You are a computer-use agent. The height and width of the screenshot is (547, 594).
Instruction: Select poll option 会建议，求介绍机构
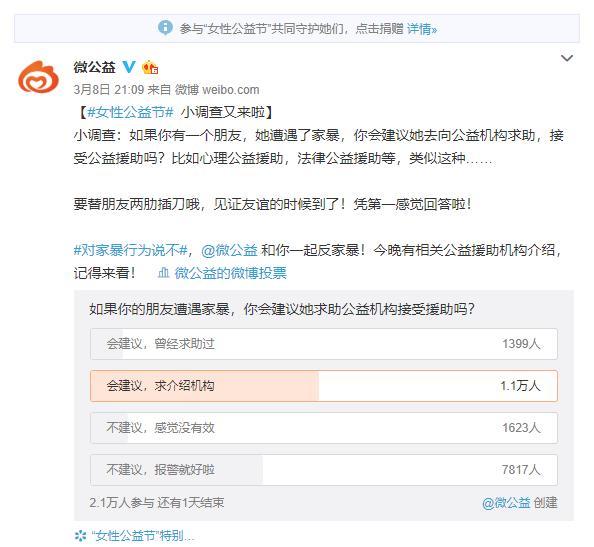click(324, 386)
